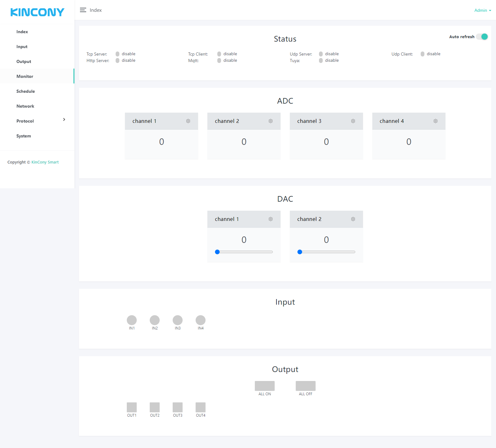This screenshot has width=496, height=448.
Task: Click the KinCony logo
Action: (37, 12)
